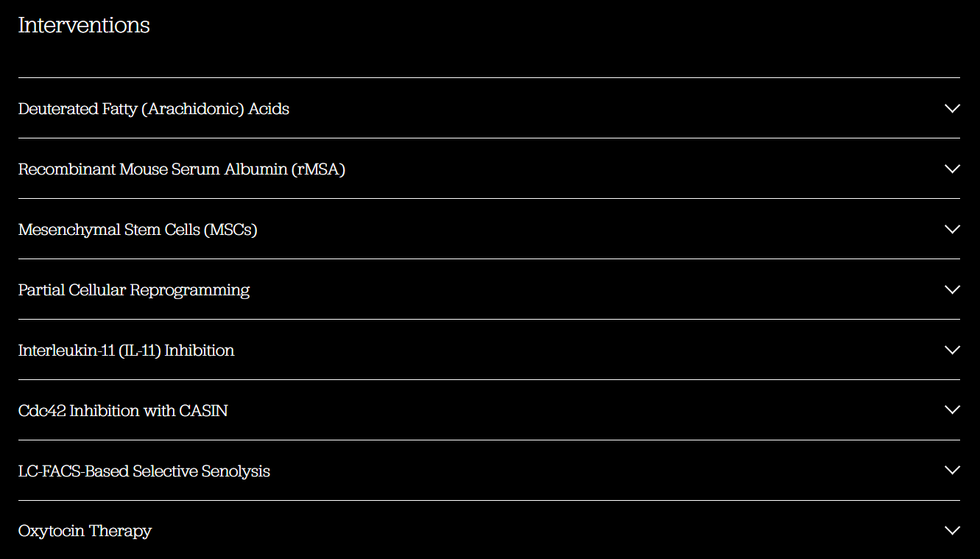Viewport: 980px width, 559px height.
Task: Open the Cdc42 Inhibition with CASIN title
Action: point(122,411)
